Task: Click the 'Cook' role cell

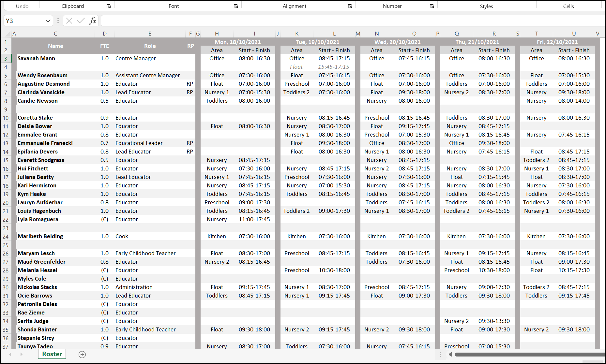Action: [150, 236]
